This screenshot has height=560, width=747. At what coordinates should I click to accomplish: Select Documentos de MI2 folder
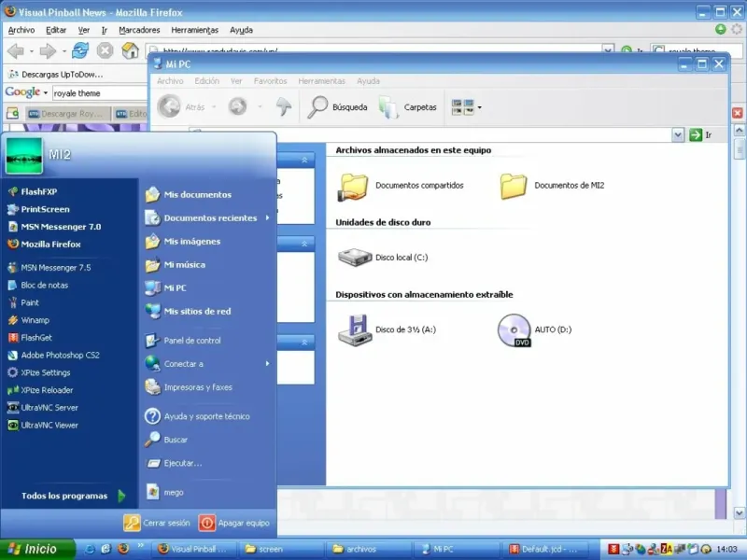coord(552,186)
